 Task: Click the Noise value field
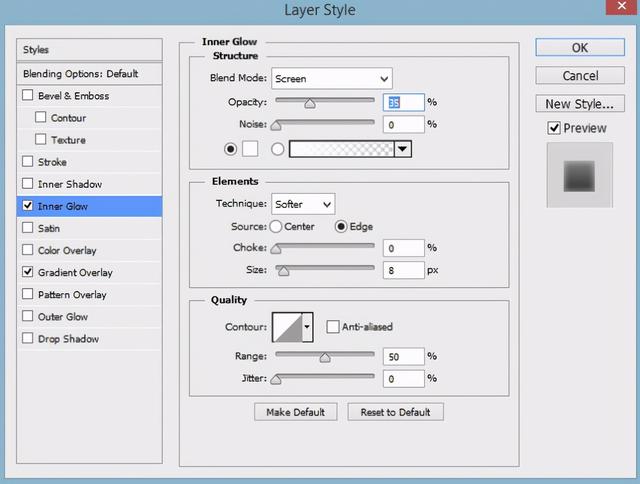[404, 124]
